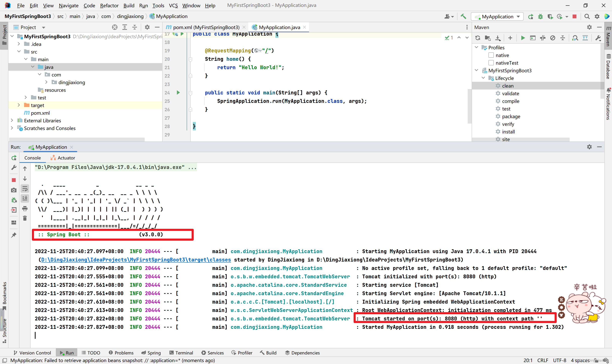Enable the nativeTest Maven profile checkbox
Screen dimensions: 612x364
[491, 63]
